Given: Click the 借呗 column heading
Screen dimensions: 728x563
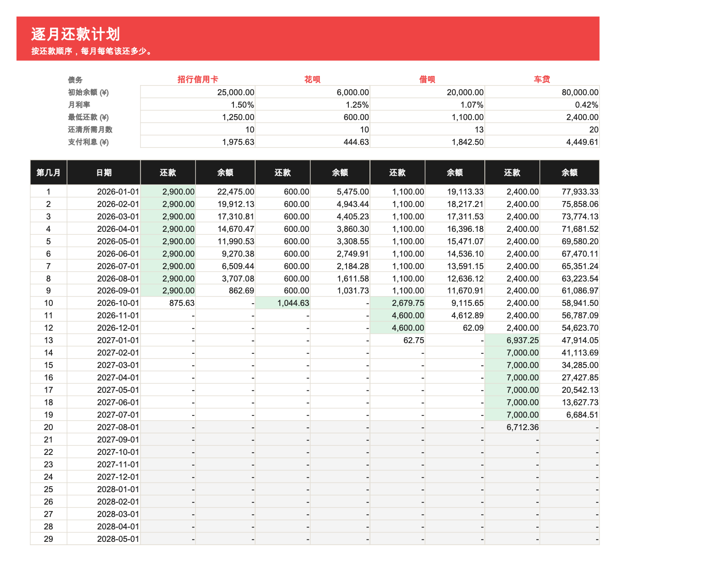Looking at the screenshot, I should tap(427, 80).
